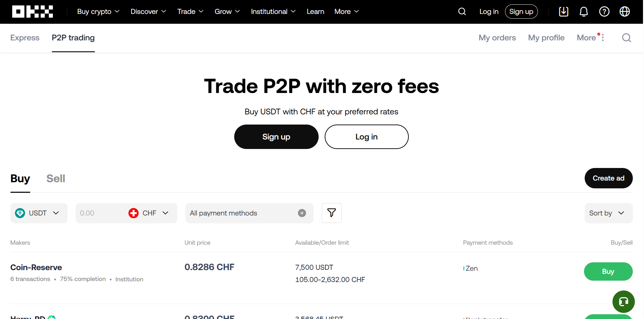Viewport: 644px width, 319px height.
Task: Switch to the Express tab
Action: click(x=24, y=38)
